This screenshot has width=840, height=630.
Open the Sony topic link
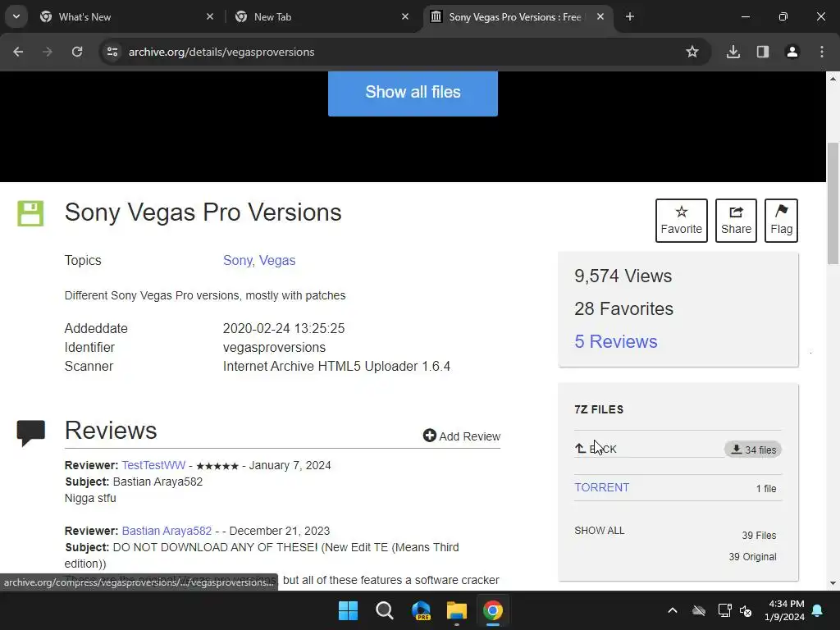pos(238,260)
